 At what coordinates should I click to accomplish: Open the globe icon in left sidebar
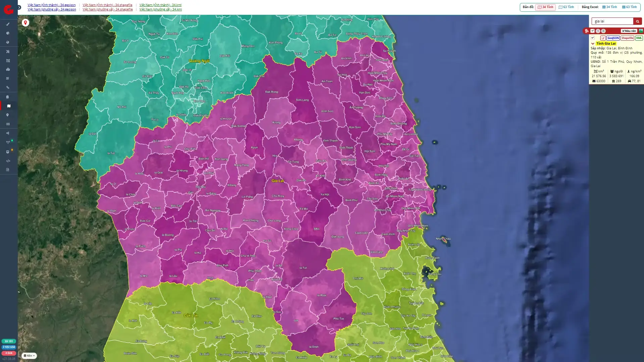coord(8,42)
